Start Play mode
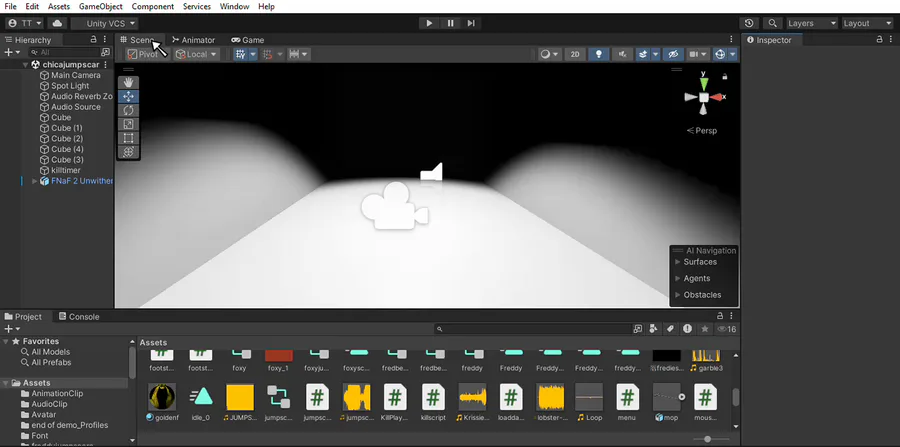 tap(429, 23)
